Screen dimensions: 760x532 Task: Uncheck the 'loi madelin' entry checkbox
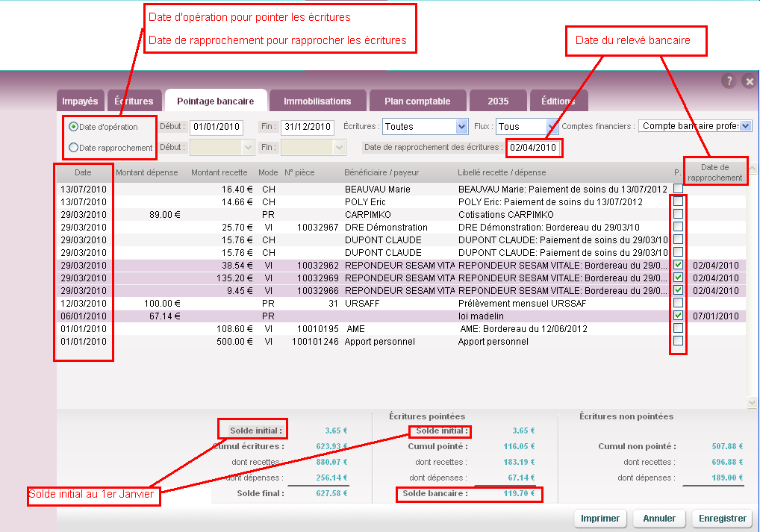click(x=678, y=316)
